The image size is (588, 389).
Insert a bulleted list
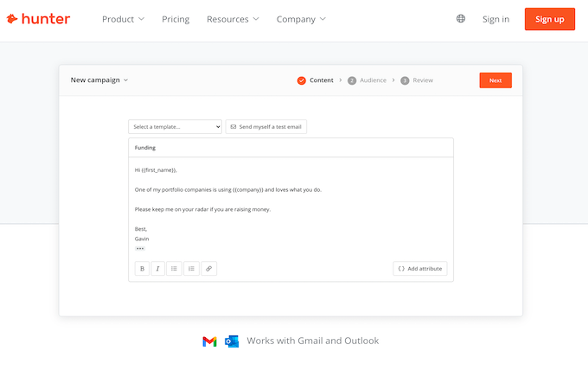click(175, 269)
